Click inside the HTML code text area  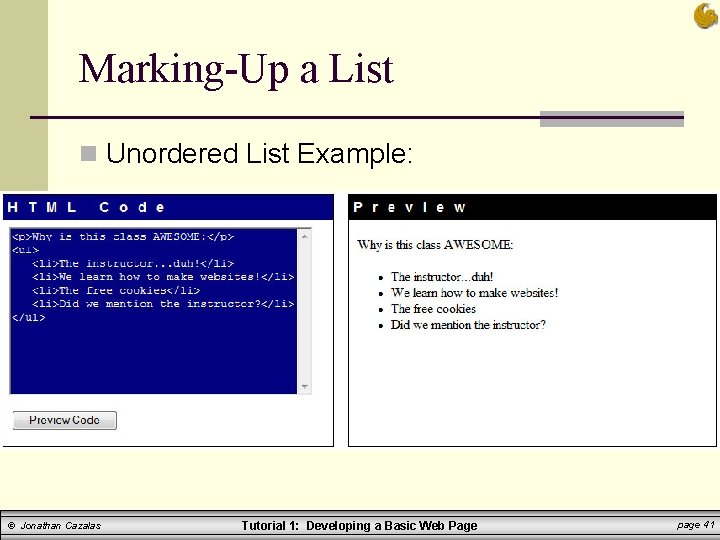(x=154, y=311)
